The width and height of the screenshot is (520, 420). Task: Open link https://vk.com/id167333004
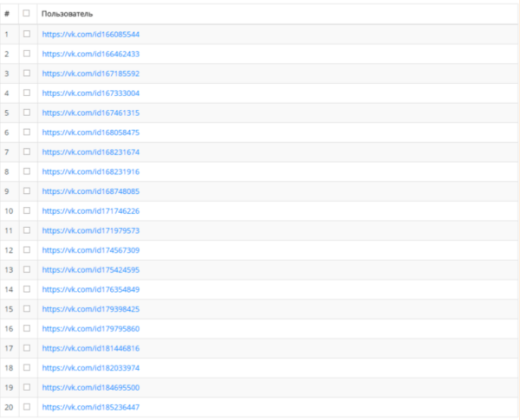pyautogui.click(x=90, y=94)
